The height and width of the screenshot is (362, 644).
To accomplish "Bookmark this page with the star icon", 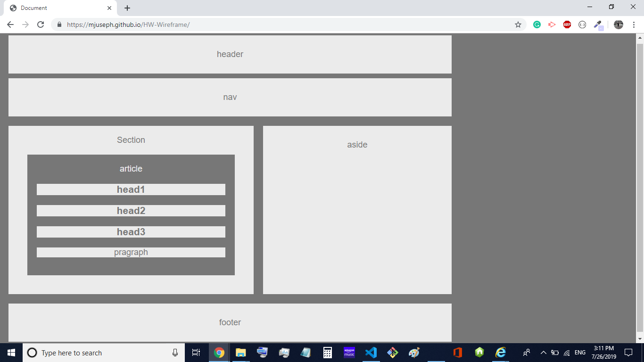I will click(518, 25).
